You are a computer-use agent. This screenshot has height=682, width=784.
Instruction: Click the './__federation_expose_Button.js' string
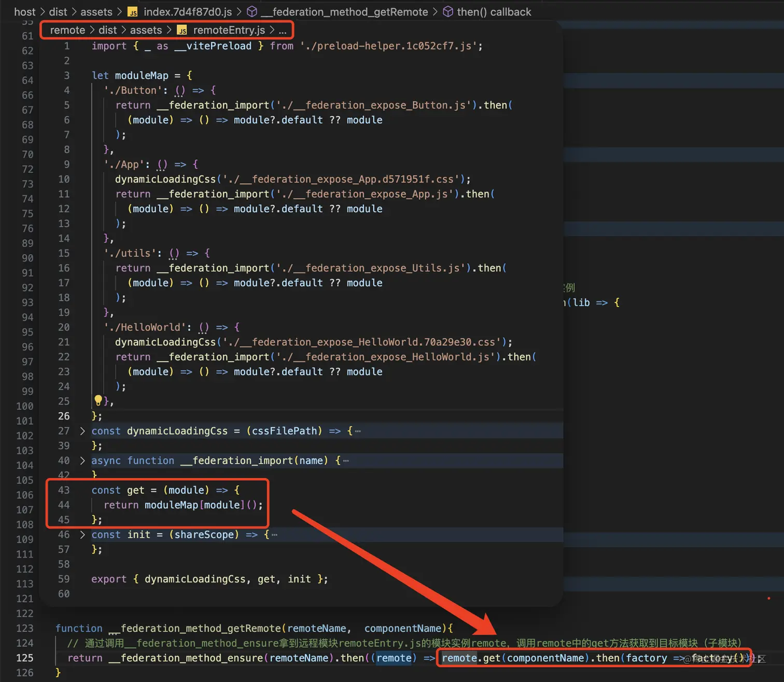(374, 105)
